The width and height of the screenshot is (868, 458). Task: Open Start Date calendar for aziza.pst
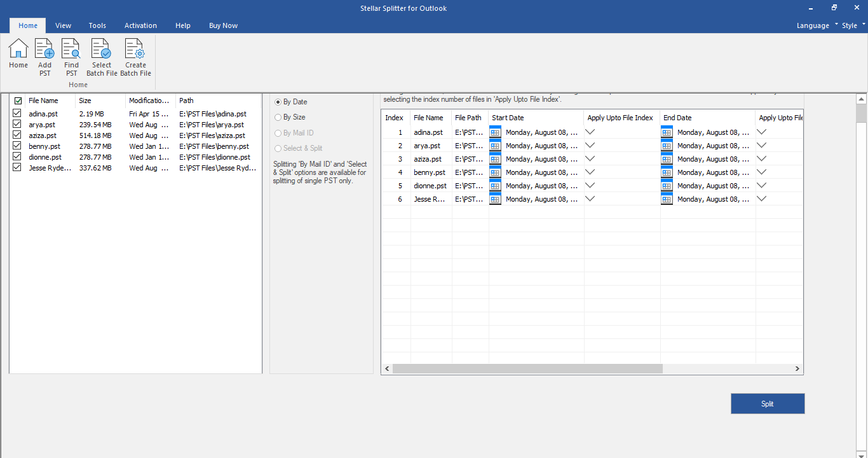[x=496, y=159]
